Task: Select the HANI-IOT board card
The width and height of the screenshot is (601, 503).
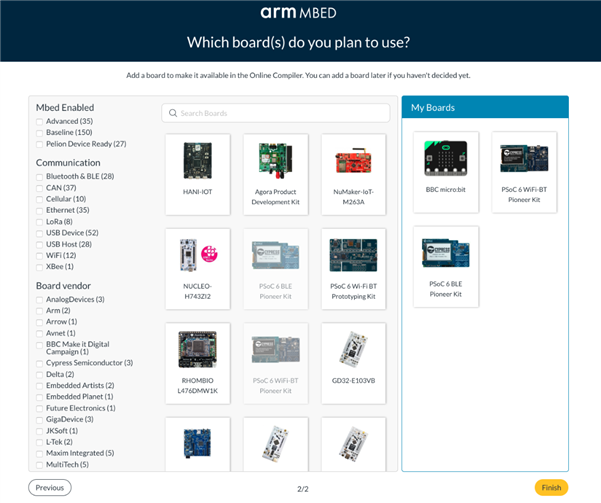Action: pos(198,174)
